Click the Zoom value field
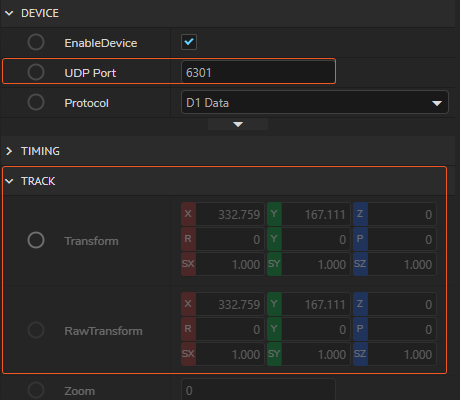Screen dimensions: 460x400 pyautogui.click(x=258, y=390)
